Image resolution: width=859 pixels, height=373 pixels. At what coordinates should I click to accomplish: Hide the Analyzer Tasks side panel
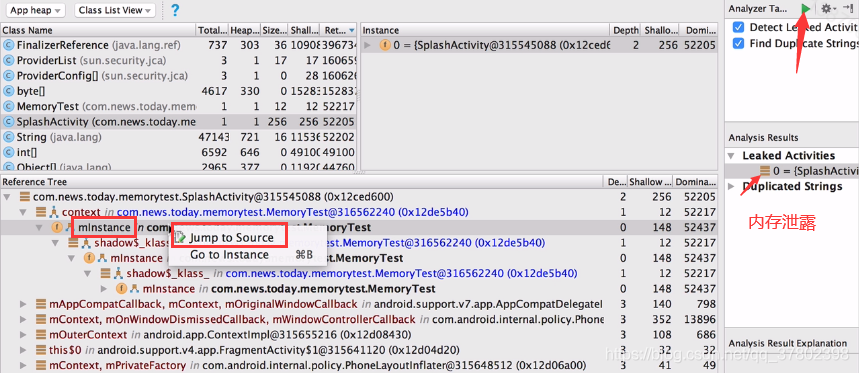click(x=848, y=9)
